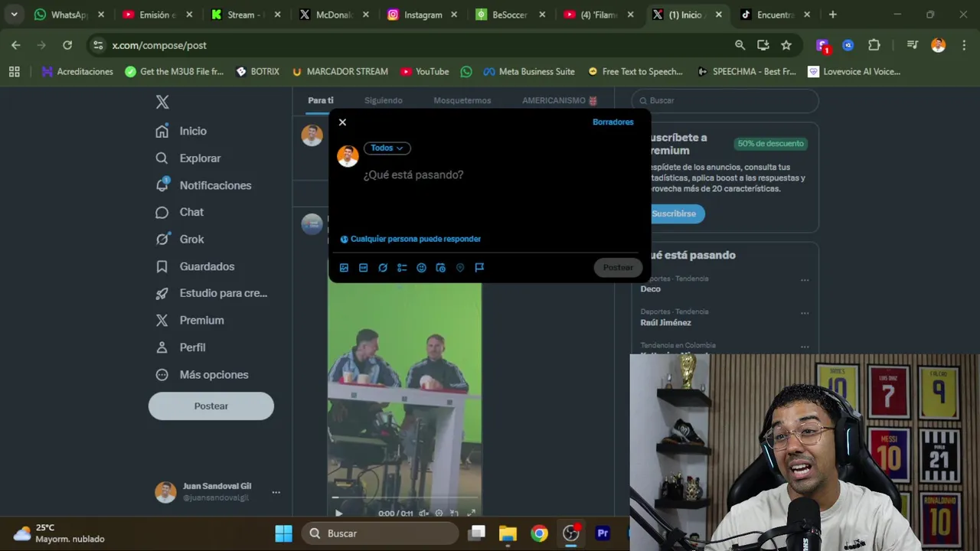
Task: Play the green screen video
Action: pos(338,514)
